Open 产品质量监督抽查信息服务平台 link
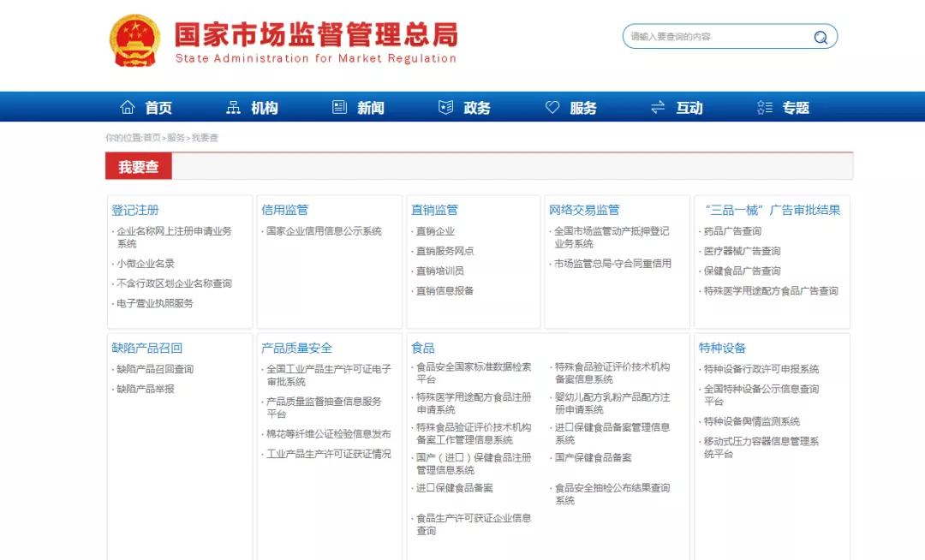The height and width of the screenshot is (560, 925). (324, 408)
